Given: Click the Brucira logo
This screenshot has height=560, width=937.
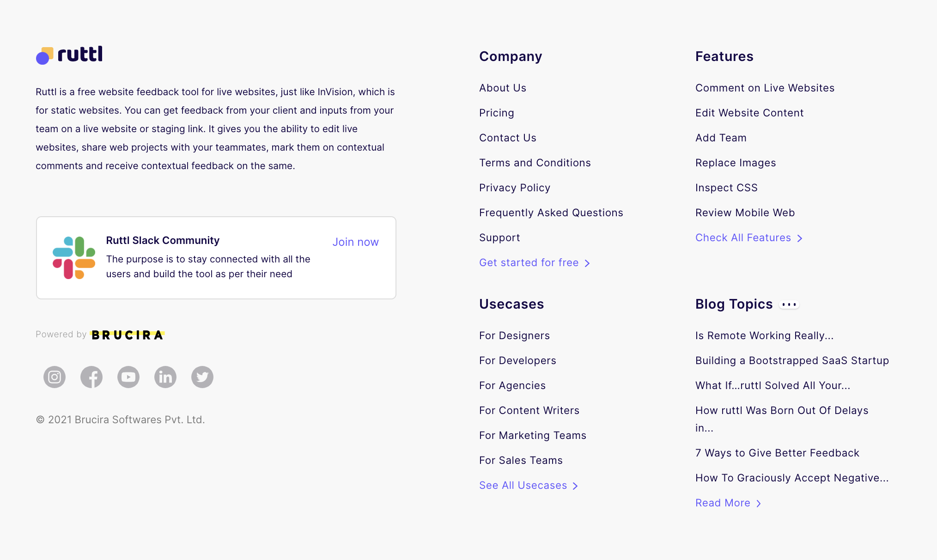Looking at the screenshot, I should tap(127, 335).
